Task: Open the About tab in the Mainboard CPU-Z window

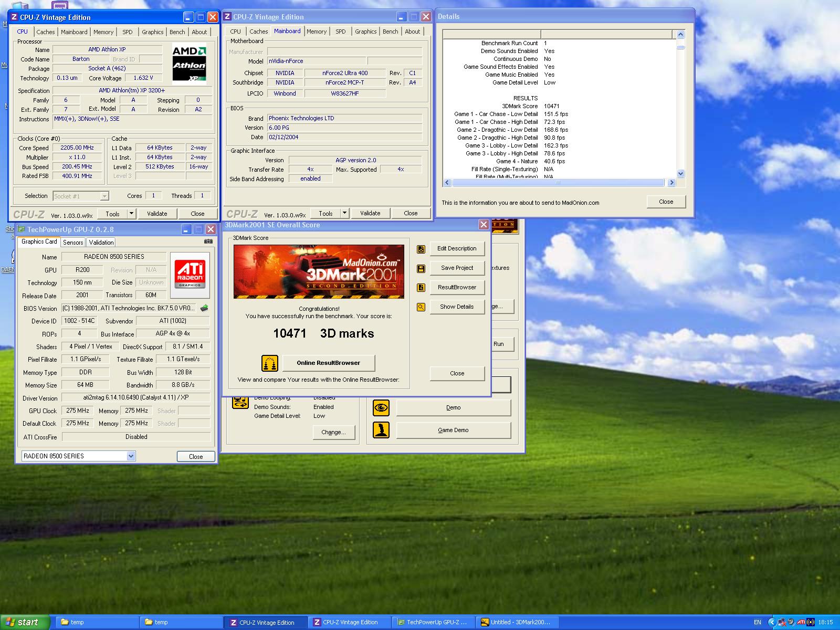Action: (412, 31)
